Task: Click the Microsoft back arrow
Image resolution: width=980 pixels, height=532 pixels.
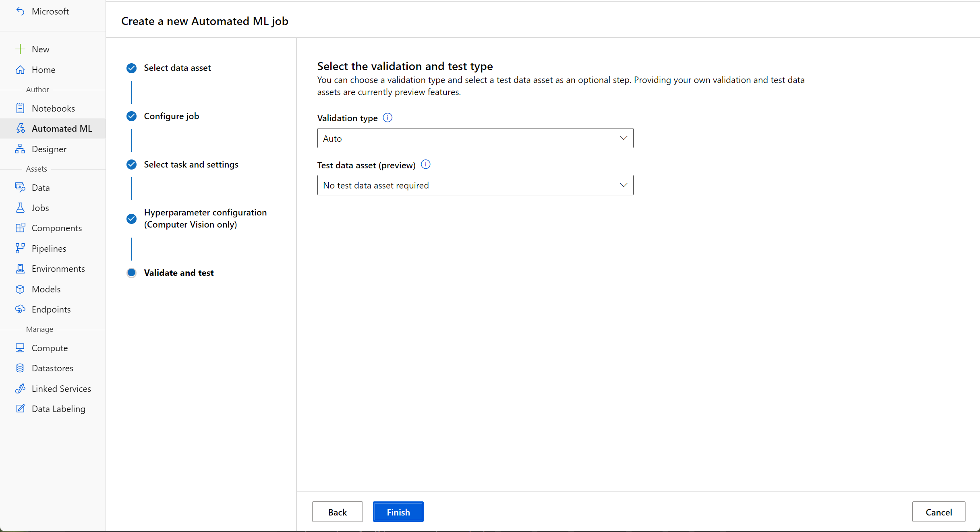Action: point(20,11)
